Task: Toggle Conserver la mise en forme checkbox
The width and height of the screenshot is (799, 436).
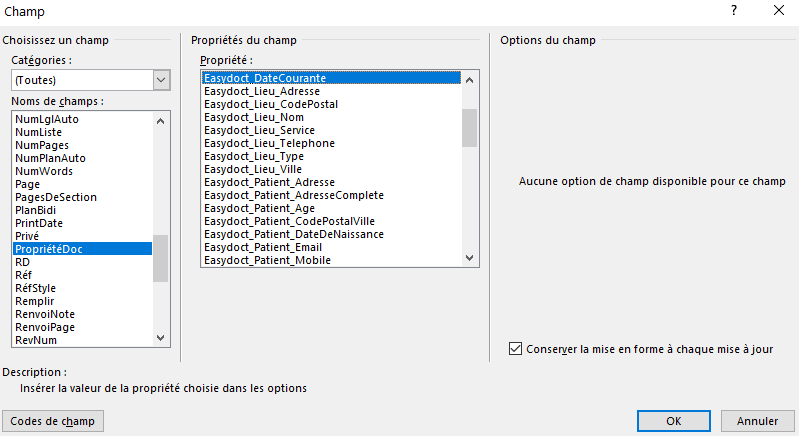Action: pos(516,349)
